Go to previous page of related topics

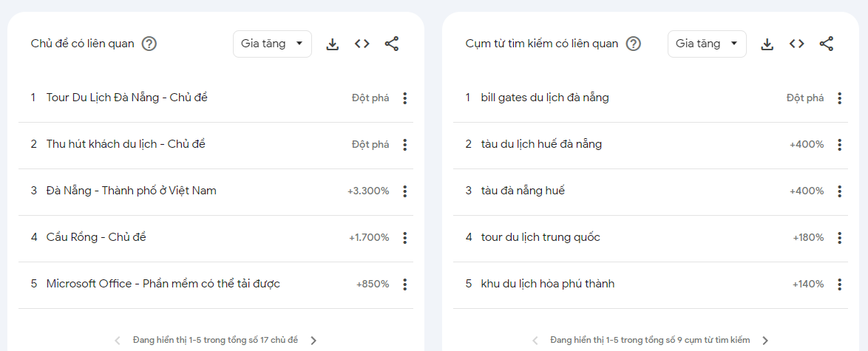tap(118, 341)
